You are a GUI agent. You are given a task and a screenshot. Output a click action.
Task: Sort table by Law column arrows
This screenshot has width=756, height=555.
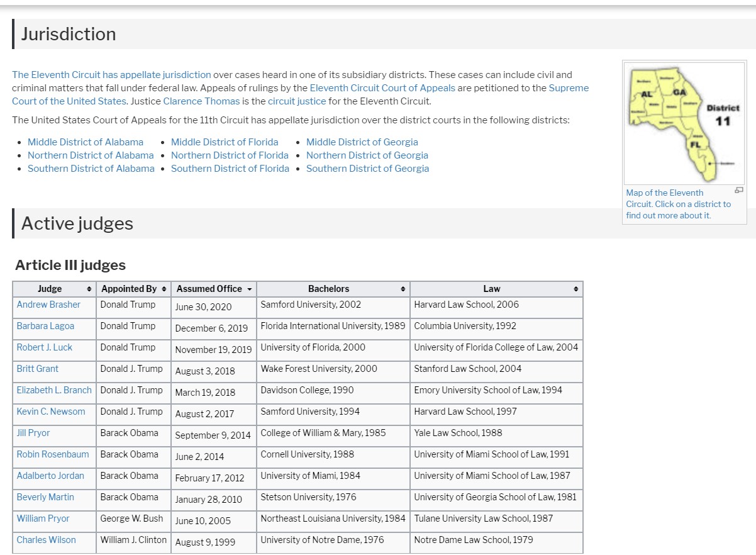(x=575, y=289)
